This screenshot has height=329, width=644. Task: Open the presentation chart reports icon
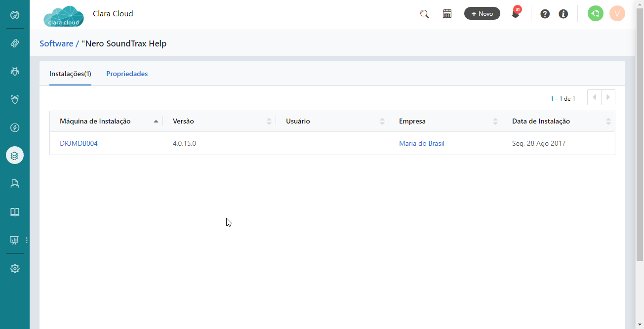(x=15, y=240)
